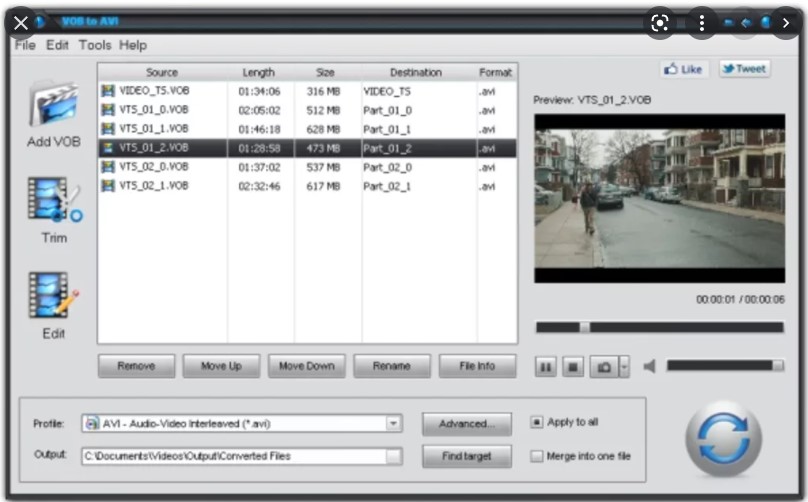This screenshot has height=502, width=808.
Task: Select the VIDEO_TS.VOB row name
Action: click(x=154, y=91)
